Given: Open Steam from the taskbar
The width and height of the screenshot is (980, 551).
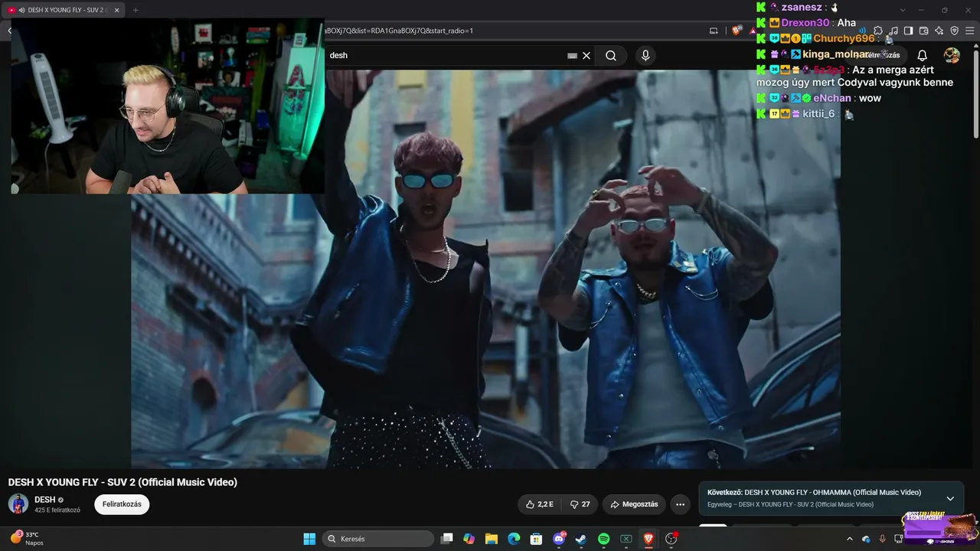Looking at the screenshot, I should click(x=581, y=539).
